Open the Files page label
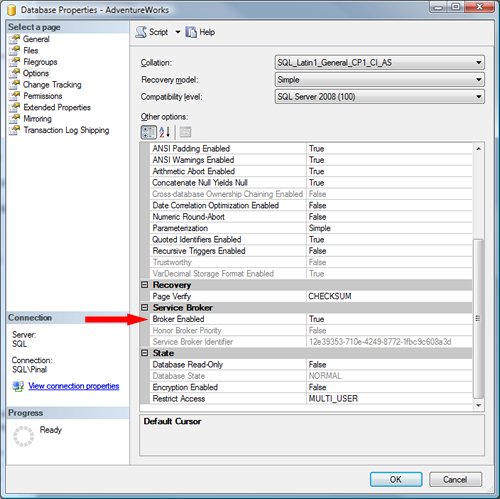 [31, 51]
